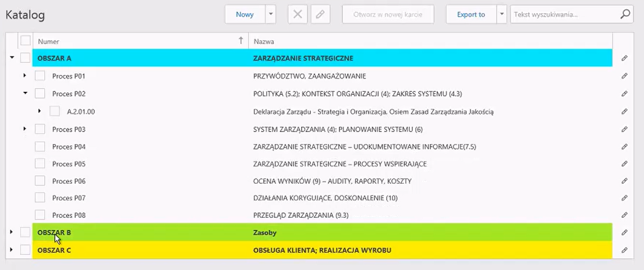Edit Proces P05 row via pencil icon
Viewport: 644px width, 270px height.
click(624, 164)
